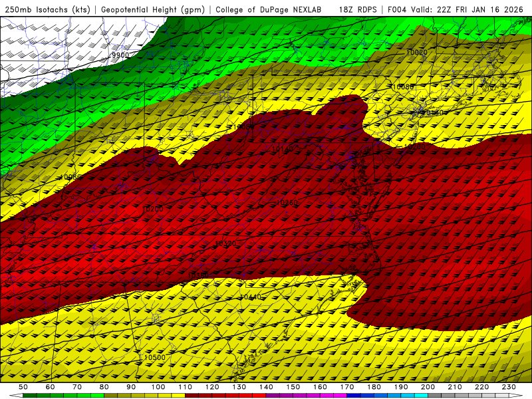Click the right end arrow of the colorbar
Screen dimensions: 532x399
[x=516, y=396]
